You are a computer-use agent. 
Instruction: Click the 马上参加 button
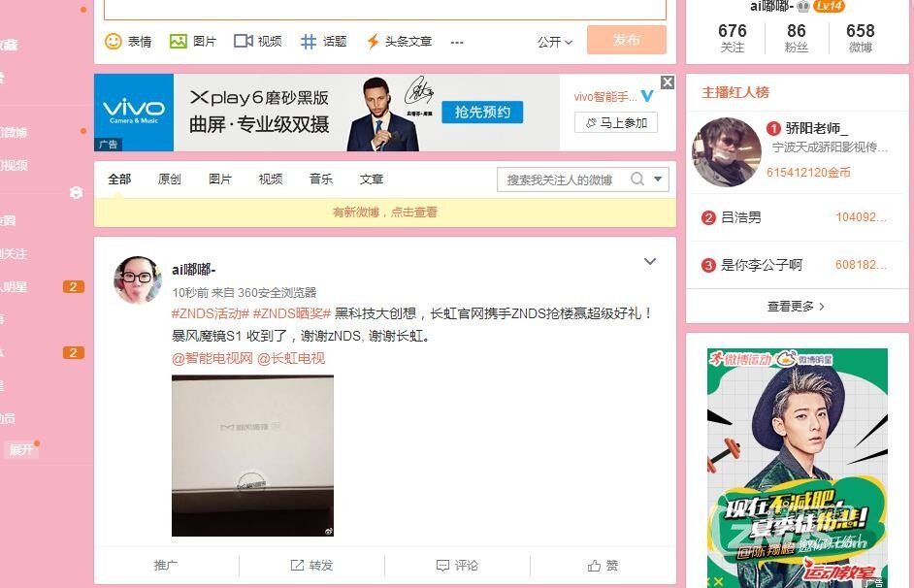click(616, 122)
